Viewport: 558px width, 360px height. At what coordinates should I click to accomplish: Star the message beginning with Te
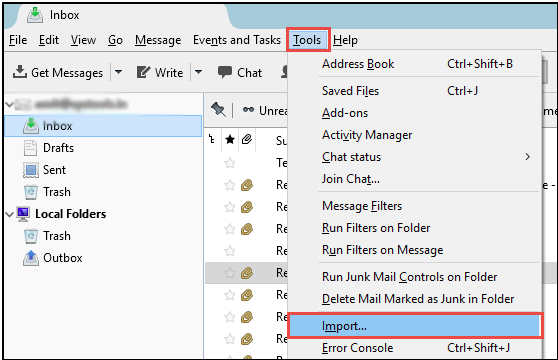pos(230,163)
